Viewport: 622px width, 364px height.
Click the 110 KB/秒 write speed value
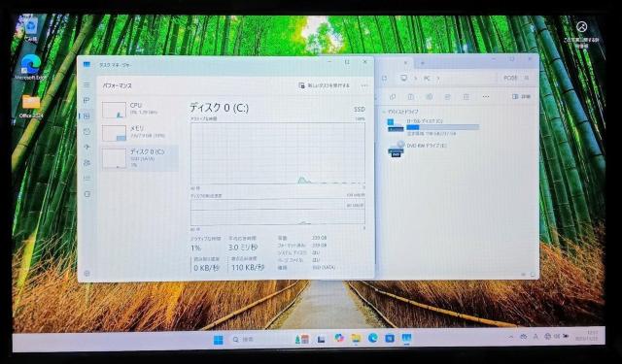click(x=248, y=267)
